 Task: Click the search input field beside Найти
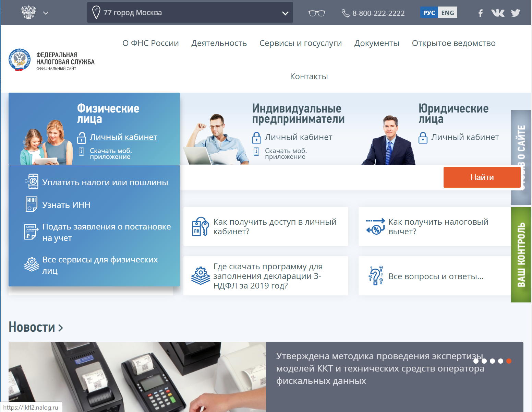click(310, 177)
